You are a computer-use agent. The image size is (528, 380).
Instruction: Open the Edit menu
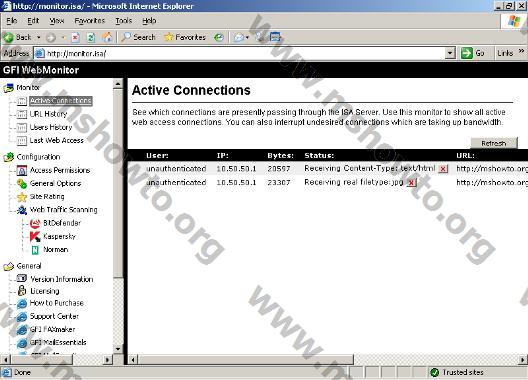tap(33, 21)
